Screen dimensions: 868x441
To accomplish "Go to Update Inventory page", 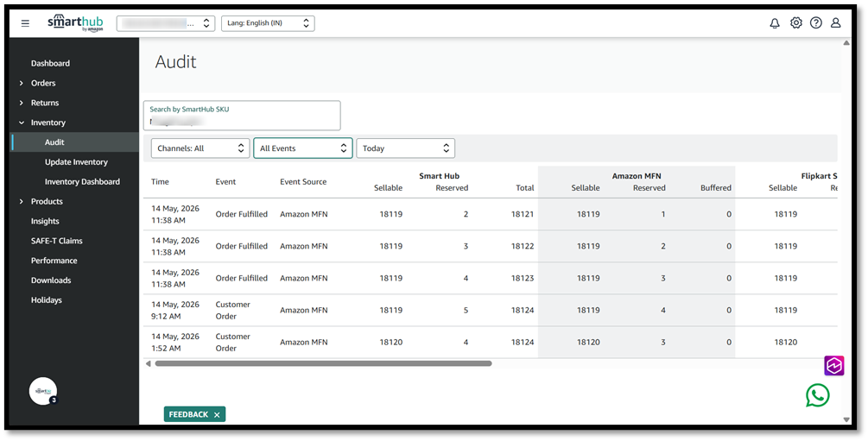I will (x=76, y=162).
